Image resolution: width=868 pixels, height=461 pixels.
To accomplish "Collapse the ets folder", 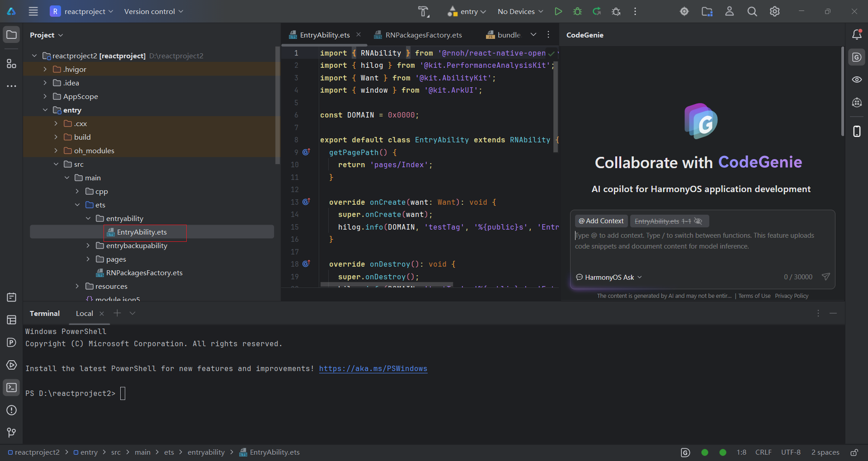I will pos(77,205).
